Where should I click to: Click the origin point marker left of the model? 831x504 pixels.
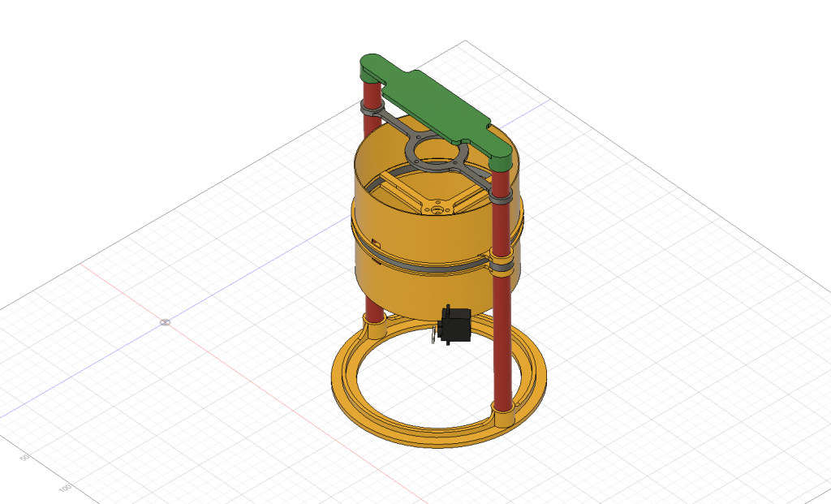pos(165,322)
